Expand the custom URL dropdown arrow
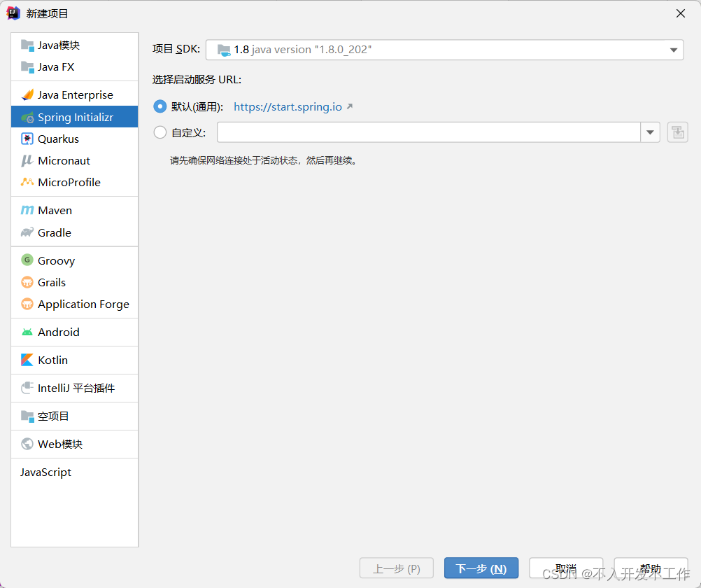The height and width of the screenshot is (588, 701). [x=650, y=132]
